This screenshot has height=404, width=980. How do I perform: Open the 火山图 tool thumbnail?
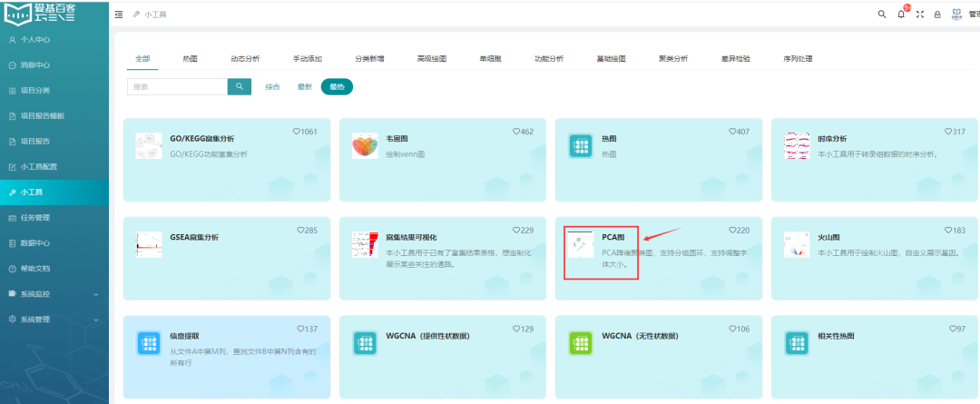[x=797, y=244]
